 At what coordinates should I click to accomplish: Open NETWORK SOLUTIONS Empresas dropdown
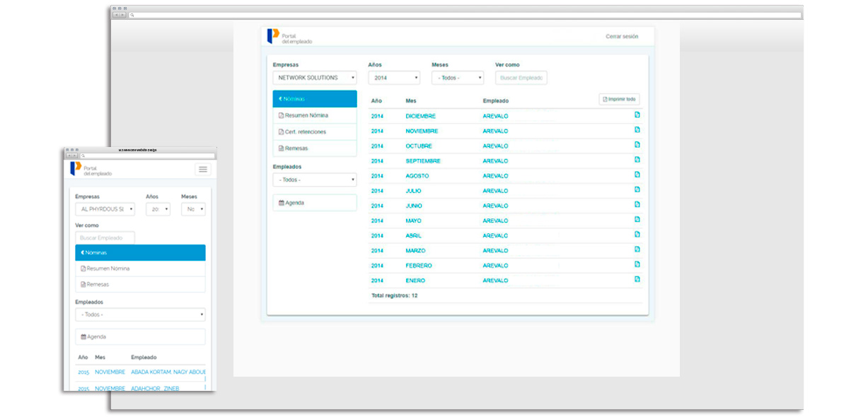coord(315,78)
